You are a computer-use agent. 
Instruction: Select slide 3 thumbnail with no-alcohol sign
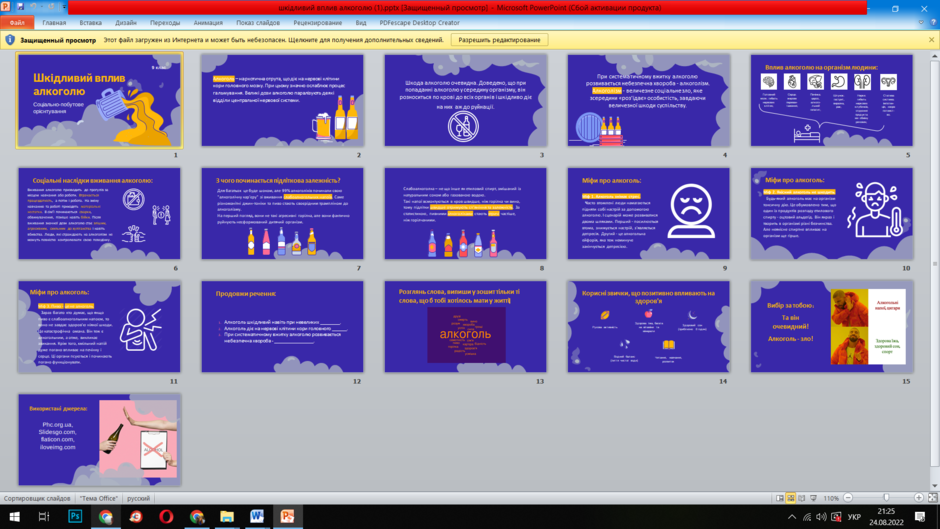tap(466, 100)
